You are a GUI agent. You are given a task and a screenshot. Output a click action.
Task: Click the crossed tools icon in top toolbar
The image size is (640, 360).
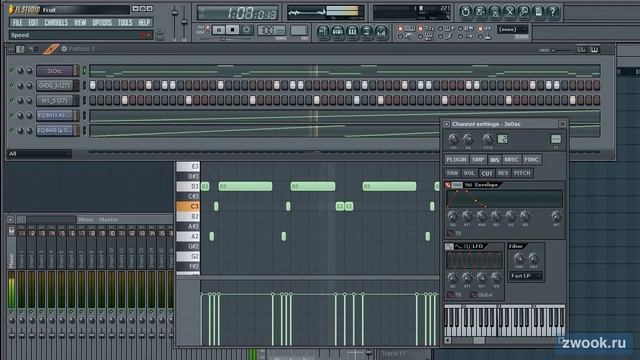509,12
